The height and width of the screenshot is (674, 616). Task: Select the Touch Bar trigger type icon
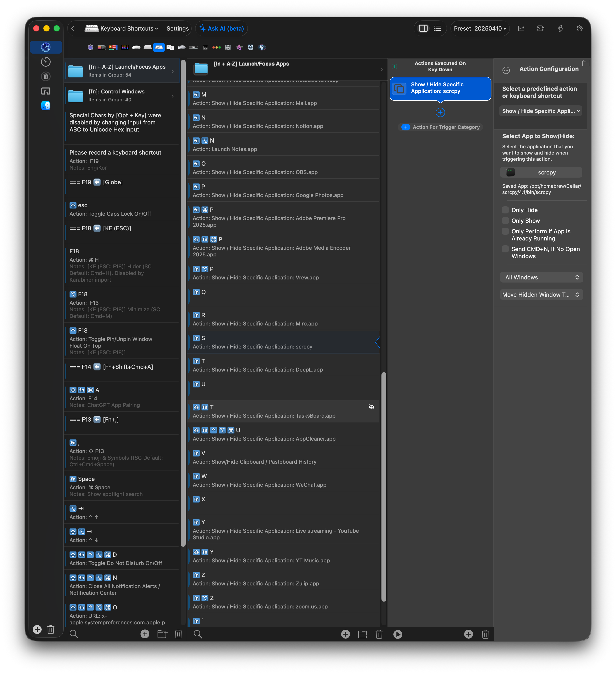click(102, 47)
